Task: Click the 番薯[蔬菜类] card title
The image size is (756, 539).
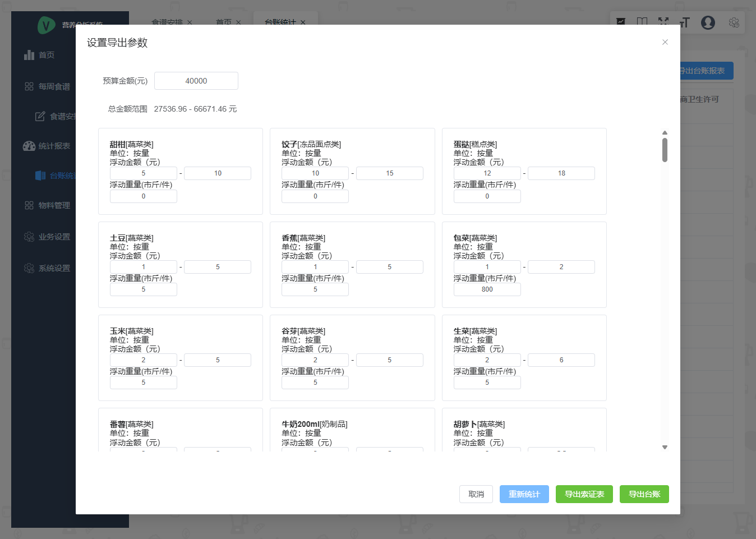Action: (x=132, y=425)
